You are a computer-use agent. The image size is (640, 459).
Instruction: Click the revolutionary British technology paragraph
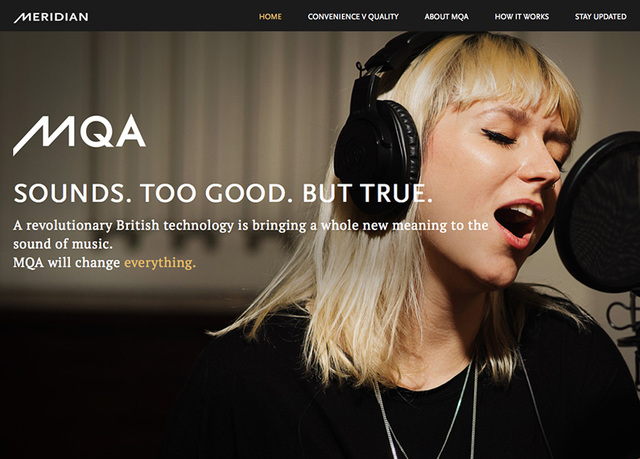pos(251,244)
